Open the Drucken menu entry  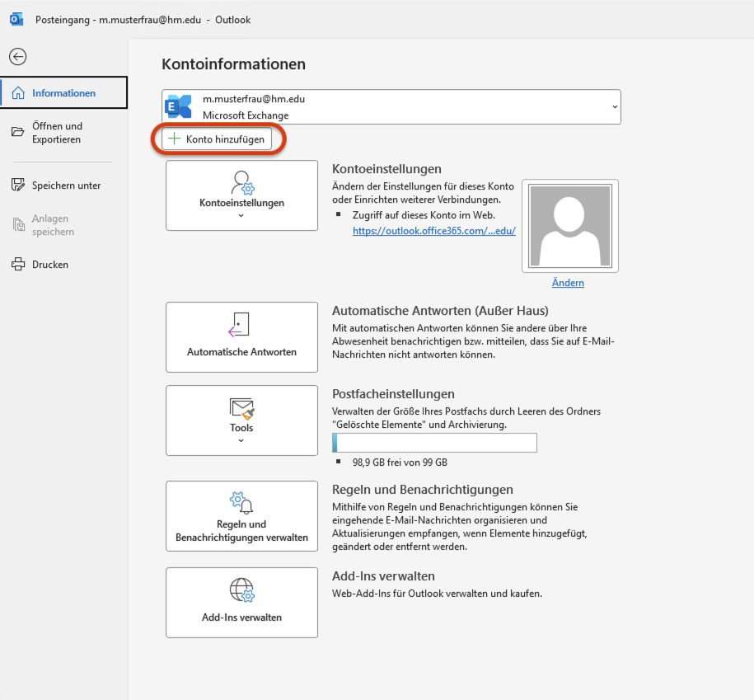tap(64, 264)
